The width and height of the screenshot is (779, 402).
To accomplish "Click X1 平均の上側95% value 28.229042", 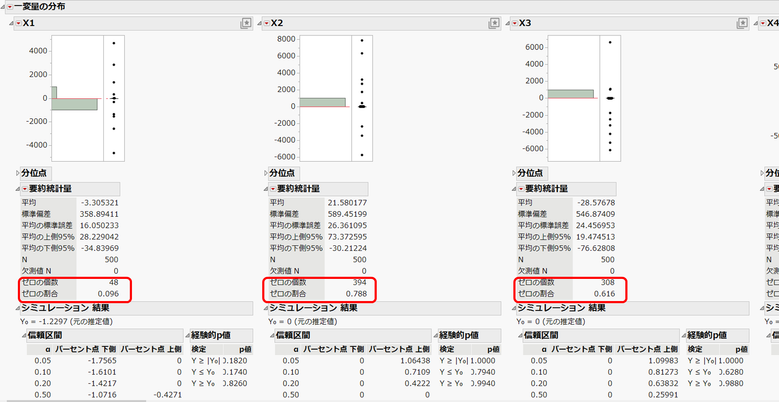I will [x=98, y=237].
